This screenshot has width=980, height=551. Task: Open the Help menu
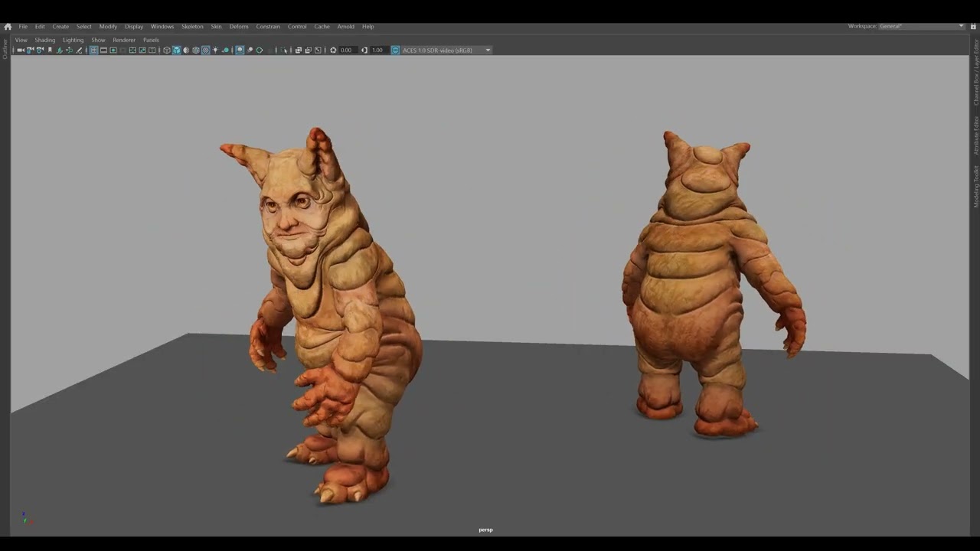[x=368, y=27]
